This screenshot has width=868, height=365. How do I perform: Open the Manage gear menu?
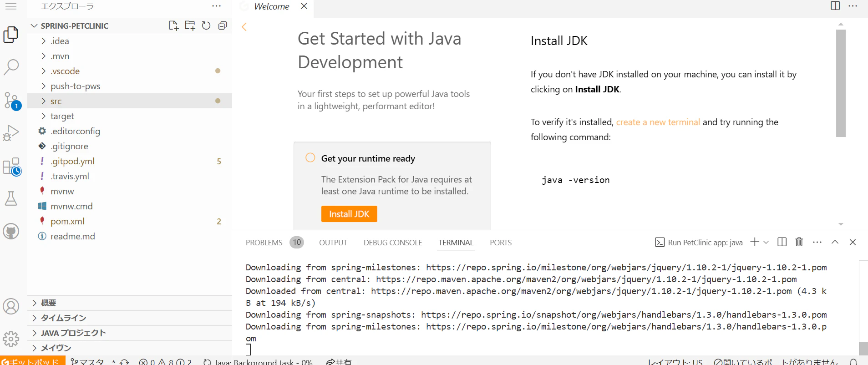point(11,339)
